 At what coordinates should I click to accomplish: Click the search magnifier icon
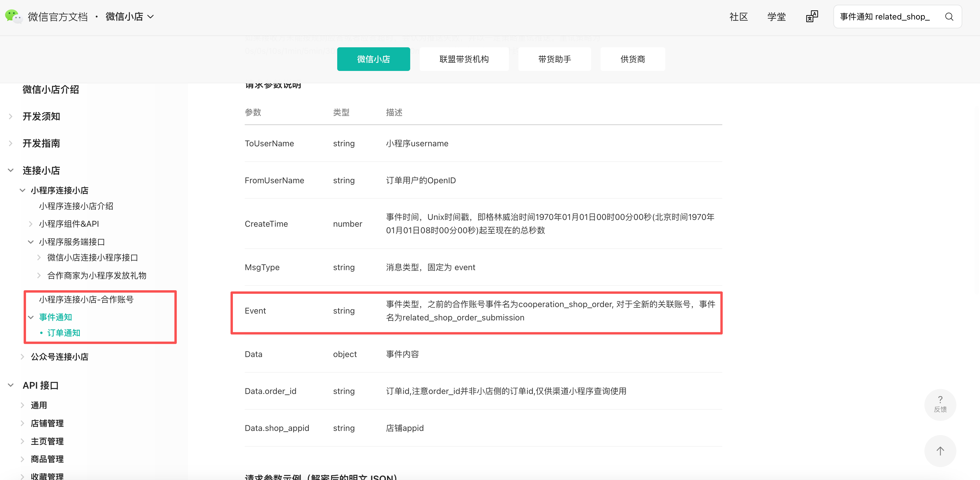pos(949,17)
